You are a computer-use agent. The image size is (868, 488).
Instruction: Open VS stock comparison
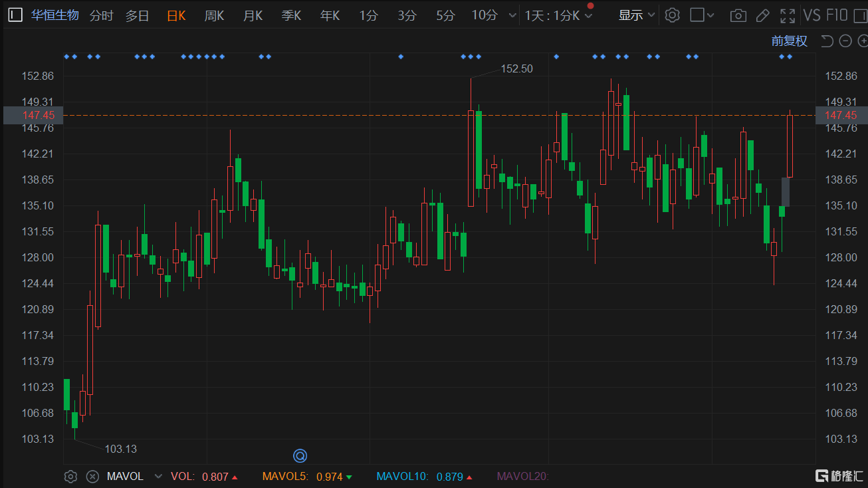click(x=812, y=15)
